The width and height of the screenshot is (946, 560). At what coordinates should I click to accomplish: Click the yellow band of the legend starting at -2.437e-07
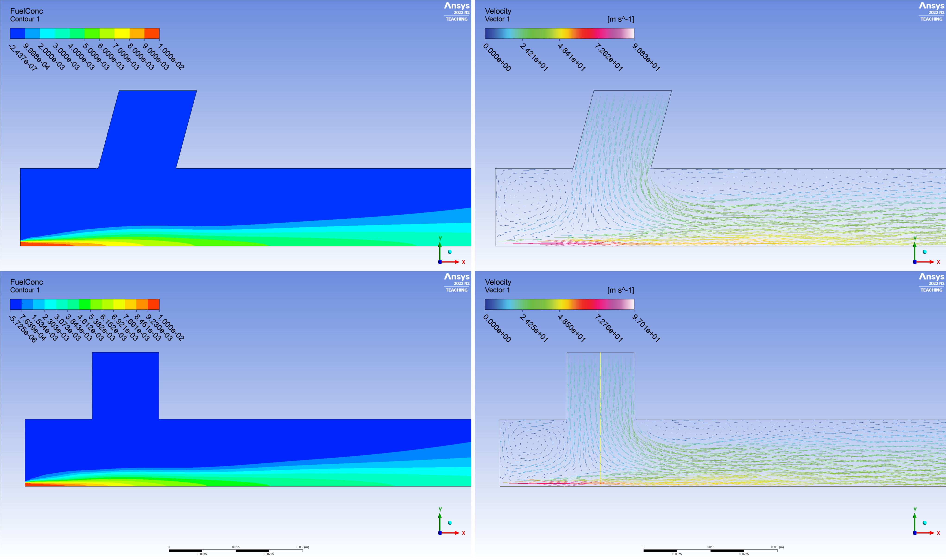pyautogui.click(x=122, y=34)
